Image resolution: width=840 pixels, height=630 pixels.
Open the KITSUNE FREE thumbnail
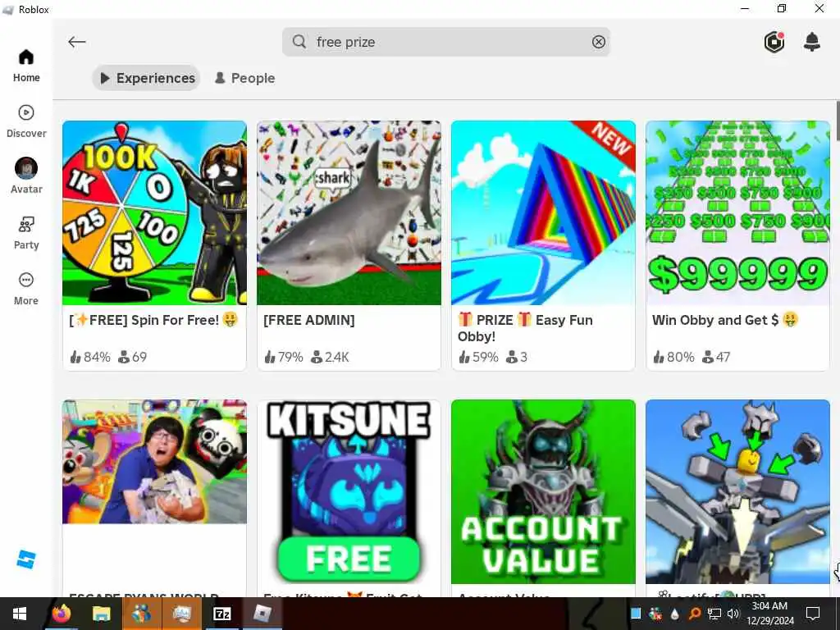pyautogui.click(x=349, y=492)
